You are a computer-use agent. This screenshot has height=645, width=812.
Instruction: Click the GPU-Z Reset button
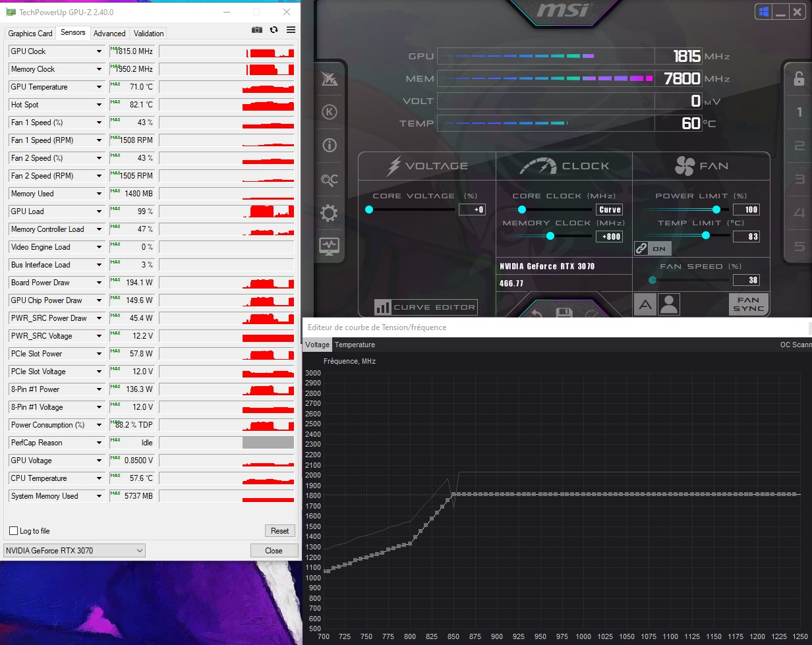point(280,531)
